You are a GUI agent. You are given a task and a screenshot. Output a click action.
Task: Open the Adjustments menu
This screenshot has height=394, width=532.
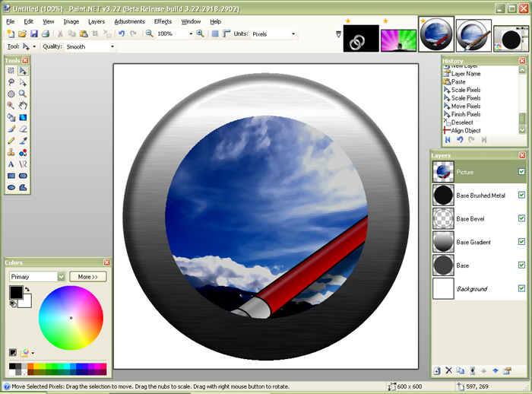click(130, 22)
